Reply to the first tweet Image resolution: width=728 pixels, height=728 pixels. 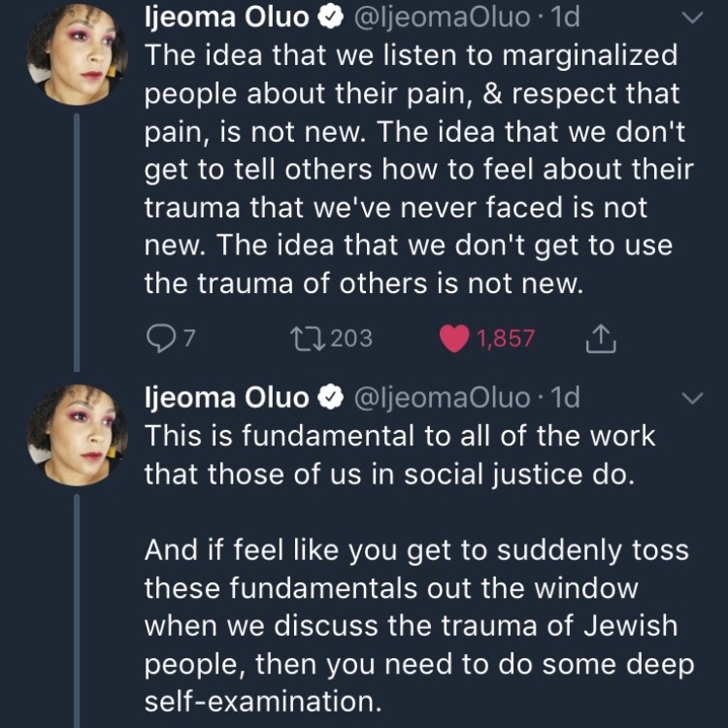point(159,338)
